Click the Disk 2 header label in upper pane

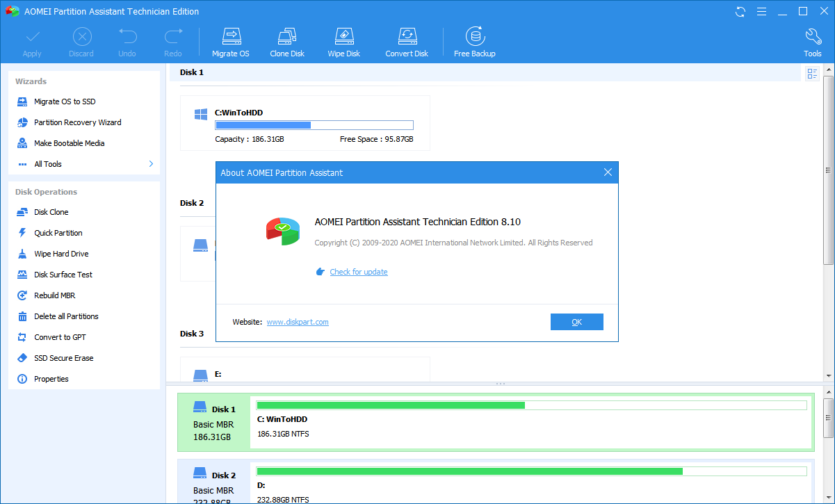point(192,203)
